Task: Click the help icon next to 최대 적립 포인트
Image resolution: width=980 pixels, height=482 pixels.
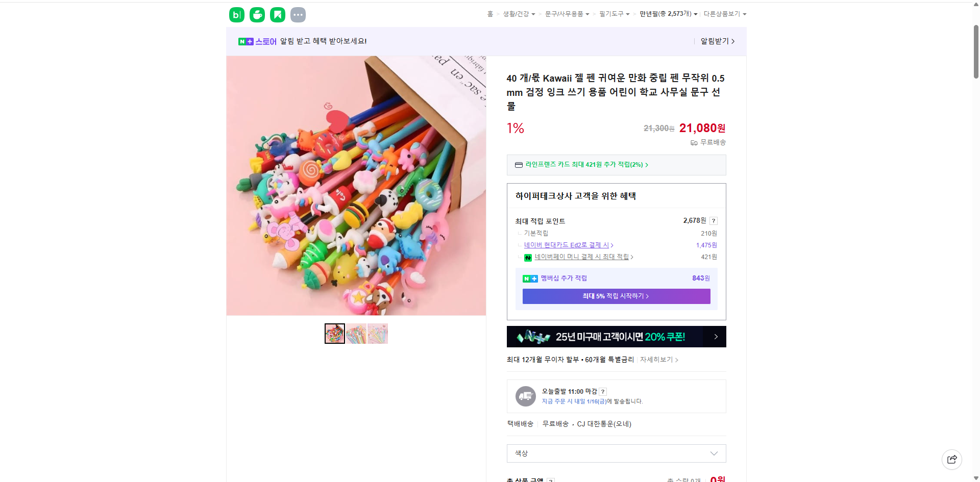Action: tap(714, 220)
